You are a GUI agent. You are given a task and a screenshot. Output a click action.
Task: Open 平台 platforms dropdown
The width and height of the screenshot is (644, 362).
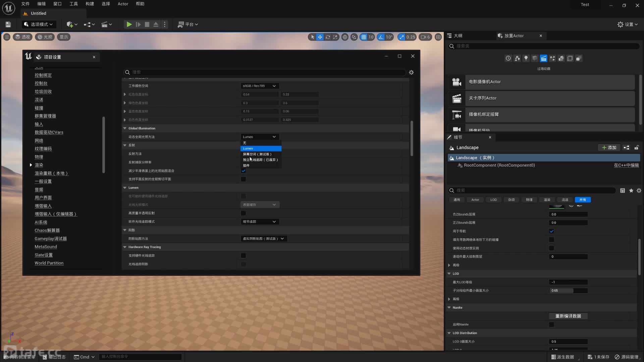(x=188, y=24)
